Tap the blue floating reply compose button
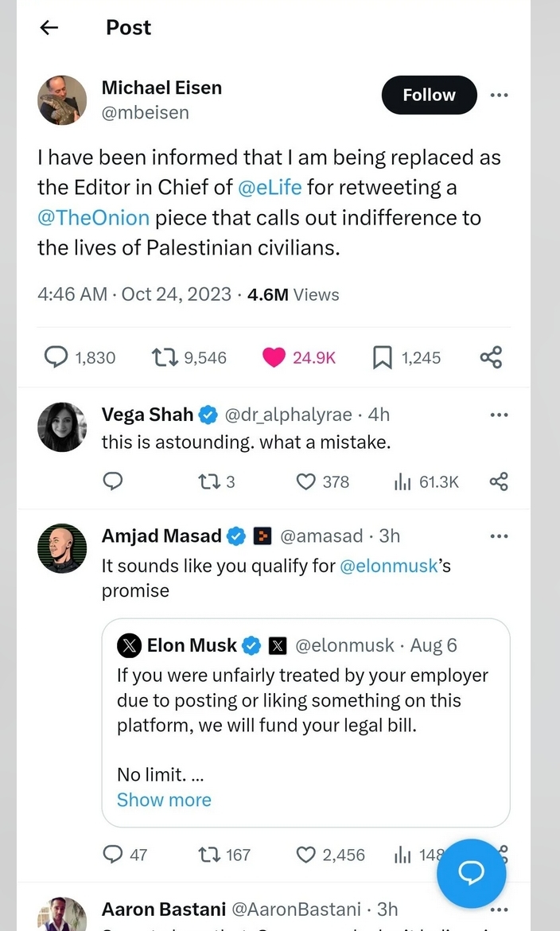This screenshot has width=560, height=931. [x=472, y=874]
